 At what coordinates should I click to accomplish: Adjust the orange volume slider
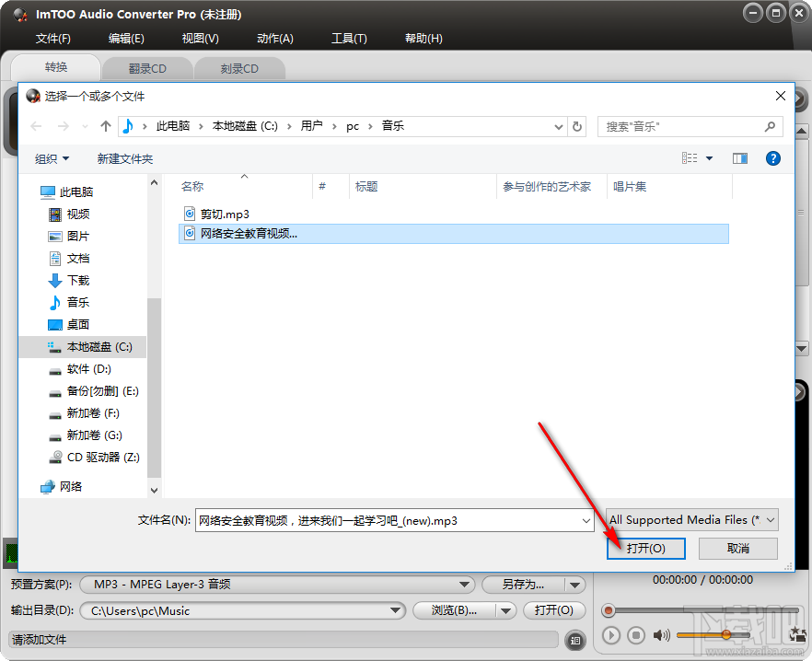(x=727, y=635)
